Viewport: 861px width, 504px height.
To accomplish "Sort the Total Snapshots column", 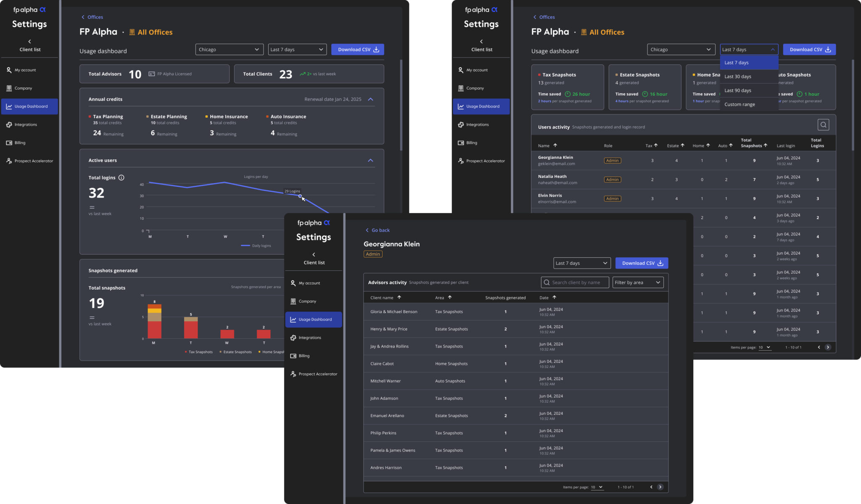I will point(766,145).
